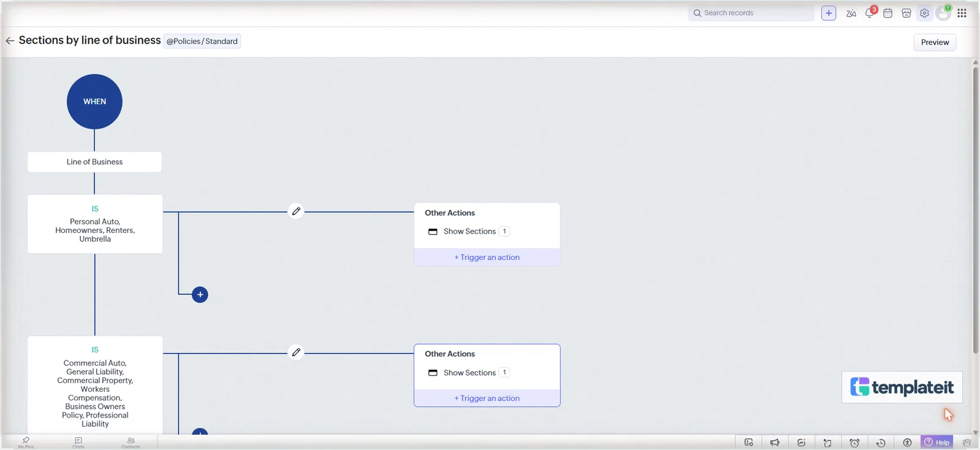This screenshot has height=450, width=980.
Task: View notifications bell with red badge
Action: click(870, 12)
